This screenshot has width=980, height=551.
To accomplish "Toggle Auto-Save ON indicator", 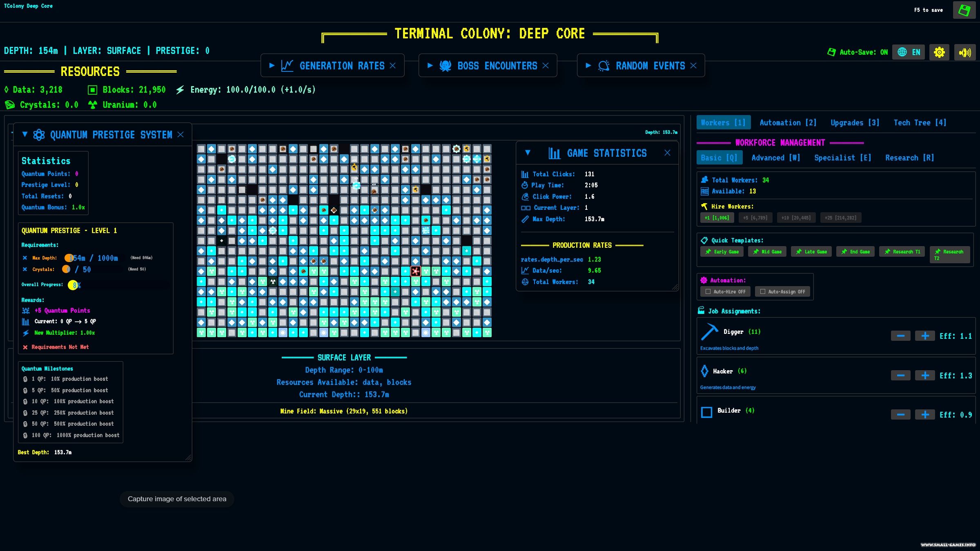I will coord(857,52).
